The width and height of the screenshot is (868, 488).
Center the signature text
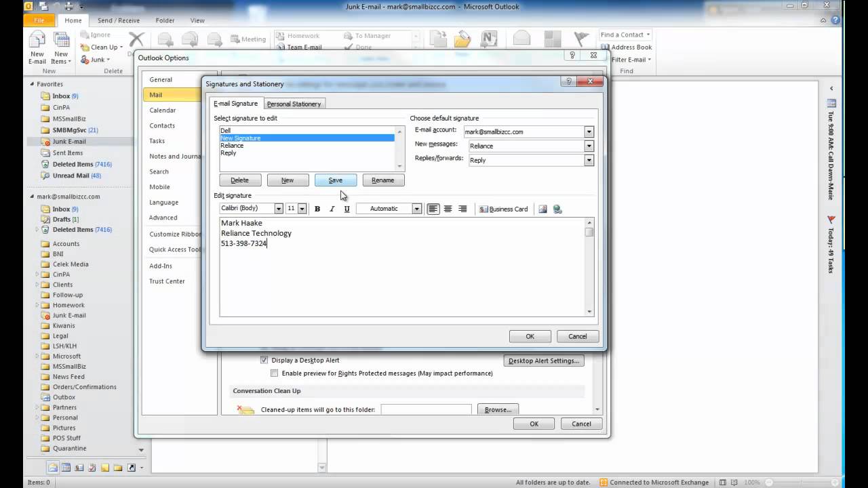pyautogui.click(x=448, y=209)
